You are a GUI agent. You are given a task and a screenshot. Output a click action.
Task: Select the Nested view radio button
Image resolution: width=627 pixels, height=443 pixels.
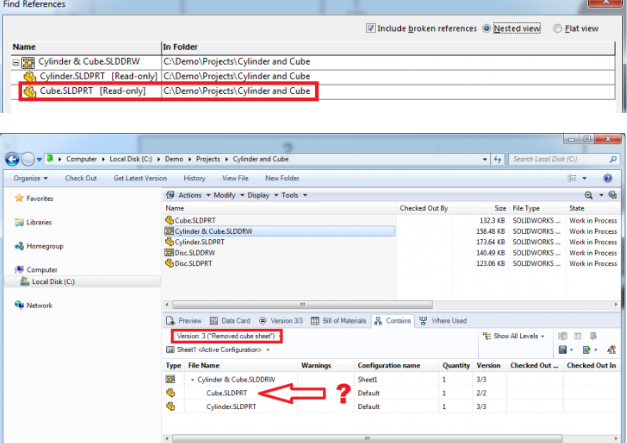click(x=486, y=28)
